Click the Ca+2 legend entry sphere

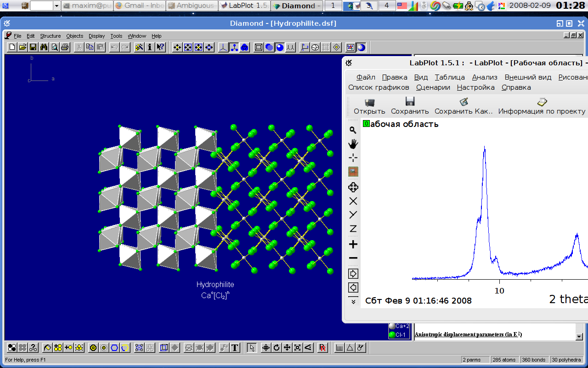pyautogui.click(x=392, y=326)
